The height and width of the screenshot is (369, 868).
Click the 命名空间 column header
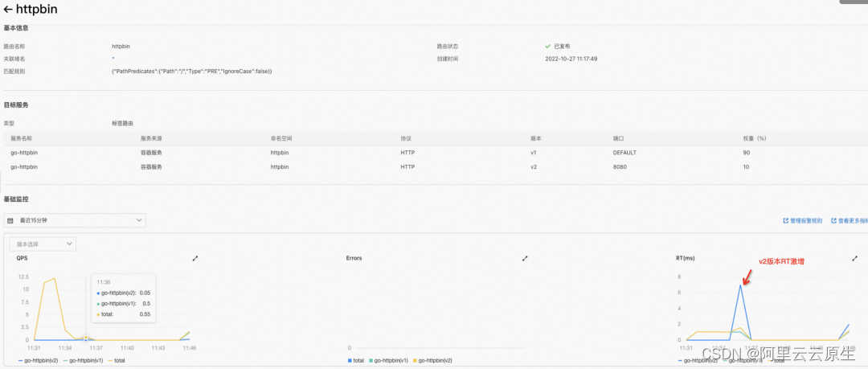pyautogui.click(x=280, y=138)
